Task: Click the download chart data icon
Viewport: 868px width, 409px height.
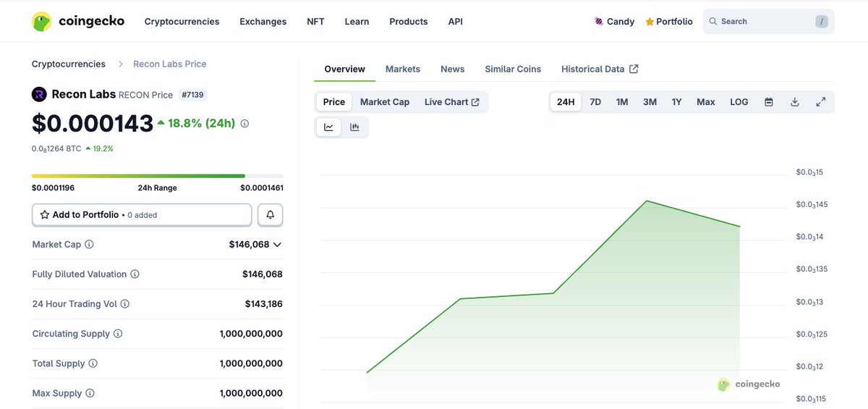Action: tap(794, 102)
